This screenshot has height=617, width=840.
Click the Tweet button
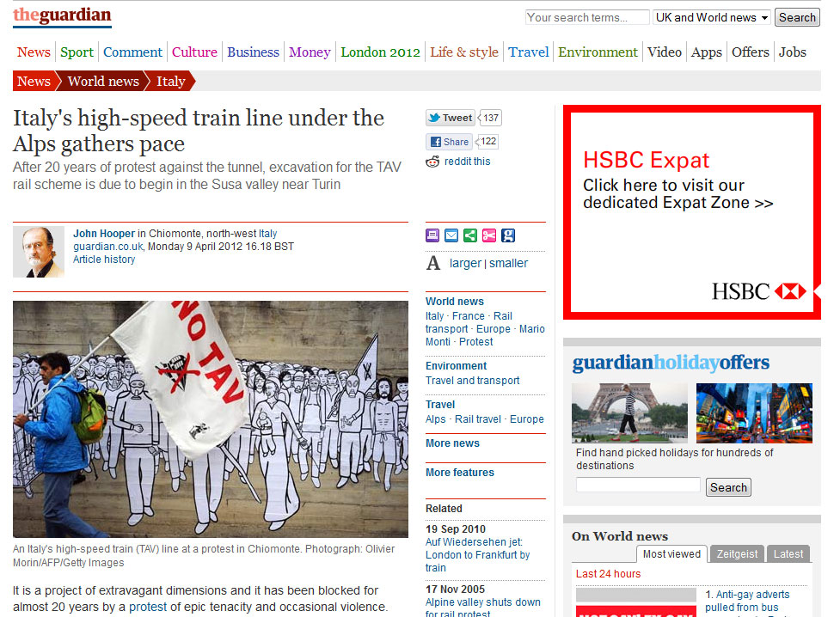(451, 119)
